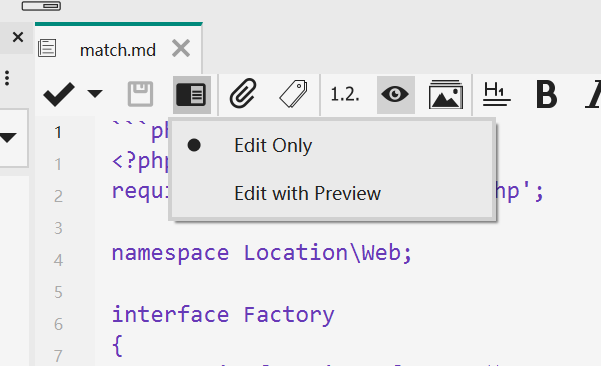This screenshot has width=601, height=366.
Task: Close the left panel with small X
Action: click(x=18, y=37)
